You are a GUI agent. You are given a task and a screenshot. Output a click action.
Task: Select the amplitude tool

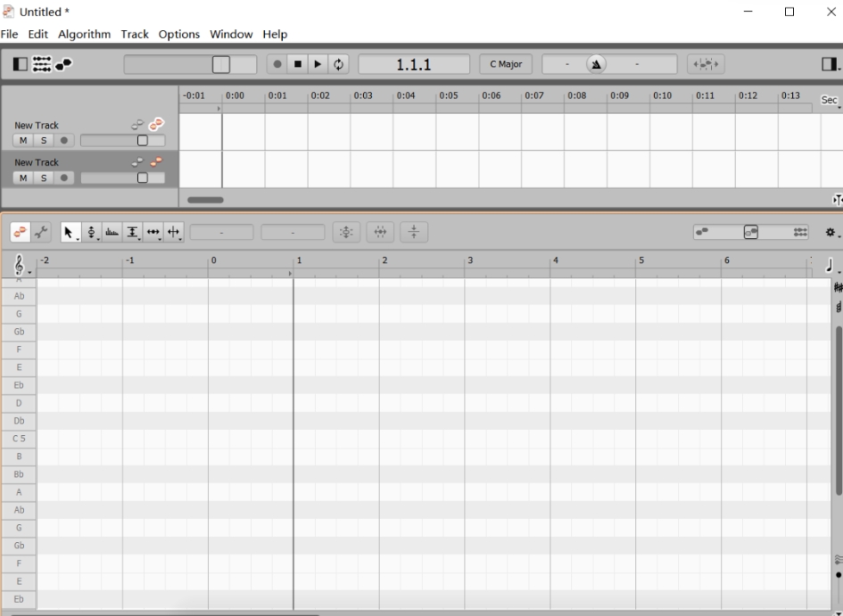coord(112,233)
